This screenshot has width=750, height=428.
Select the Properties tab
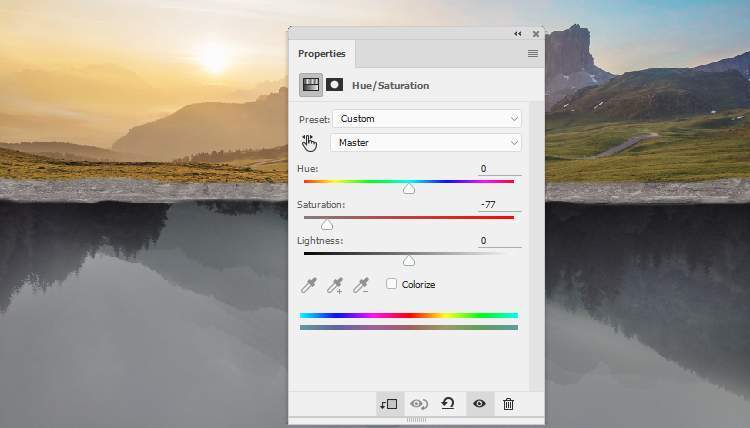pyautogui.click(x=322, y=54)
